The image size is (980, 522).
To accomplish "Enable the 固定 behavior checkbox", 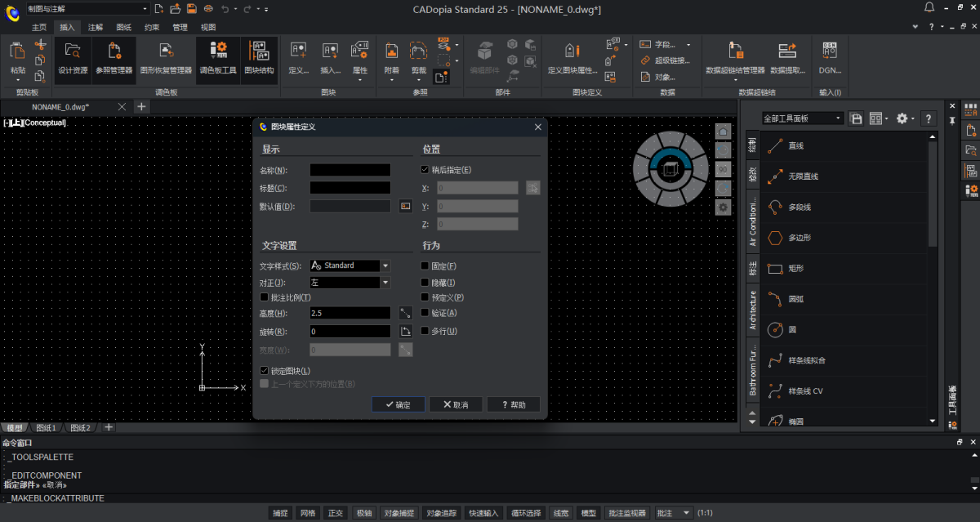I will click(425, 266).
